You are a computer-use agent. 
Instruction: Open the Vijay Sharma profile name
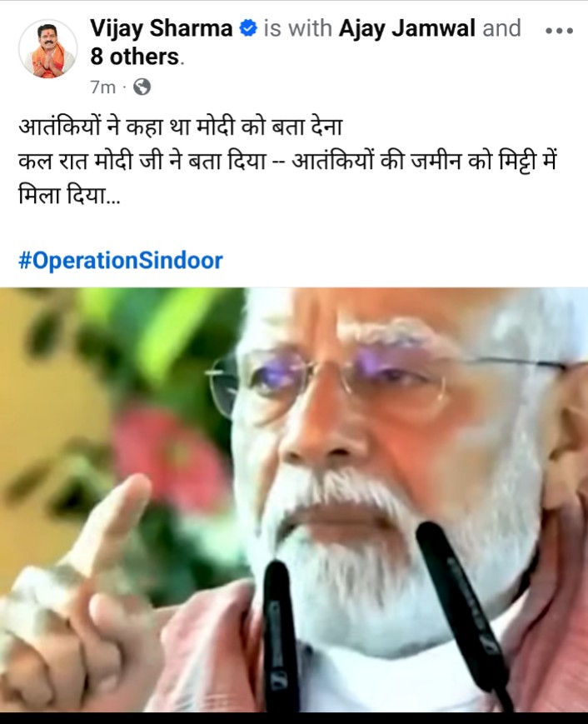coord(161,28)
